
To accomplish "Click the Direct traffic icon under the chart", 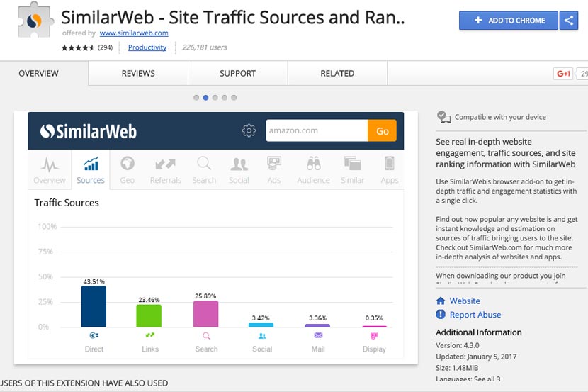I will click(94, 335).
